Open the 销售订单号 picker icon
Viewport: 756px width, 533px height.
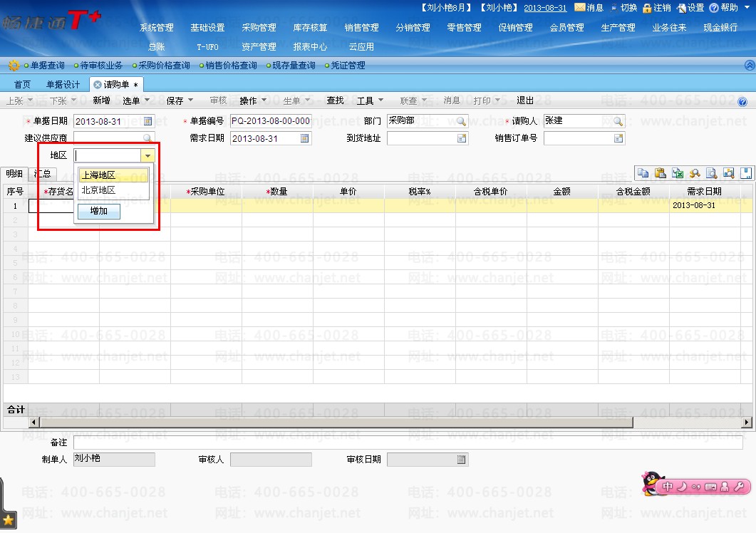click(x=618, y=138)
